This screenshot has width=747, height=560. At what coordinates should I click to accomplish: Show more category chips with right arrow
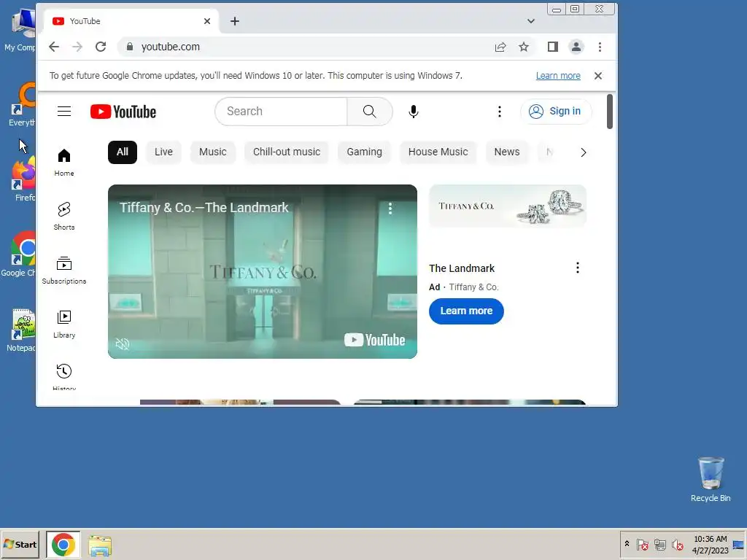click(583, 152)
